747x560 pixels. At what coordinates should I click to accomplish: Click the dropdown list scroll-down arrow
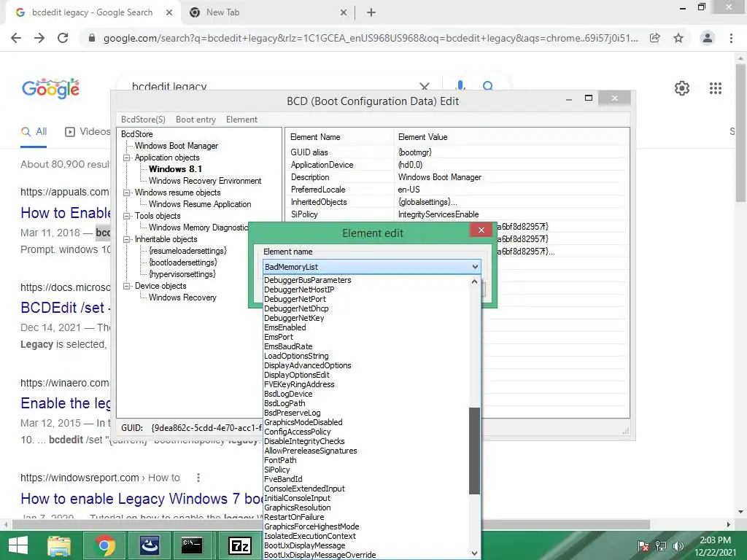coord(474,553)
